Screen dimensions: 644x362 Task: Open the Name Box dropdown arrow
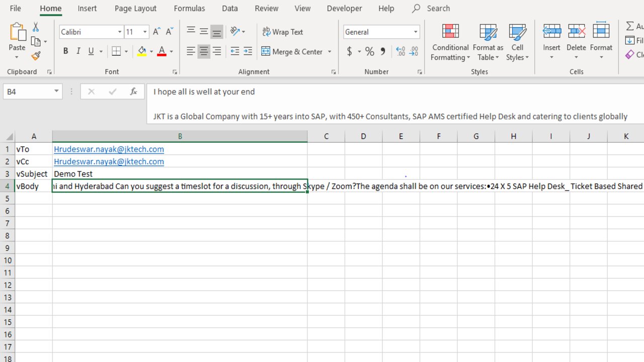(x=56, y=92)
